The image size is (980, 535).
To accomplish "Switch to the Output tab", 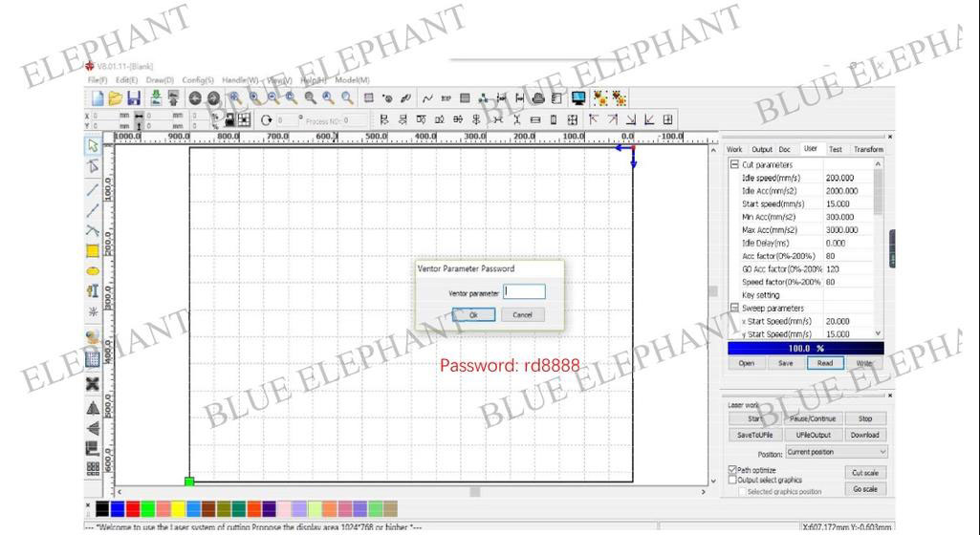I will pos(761,150).
